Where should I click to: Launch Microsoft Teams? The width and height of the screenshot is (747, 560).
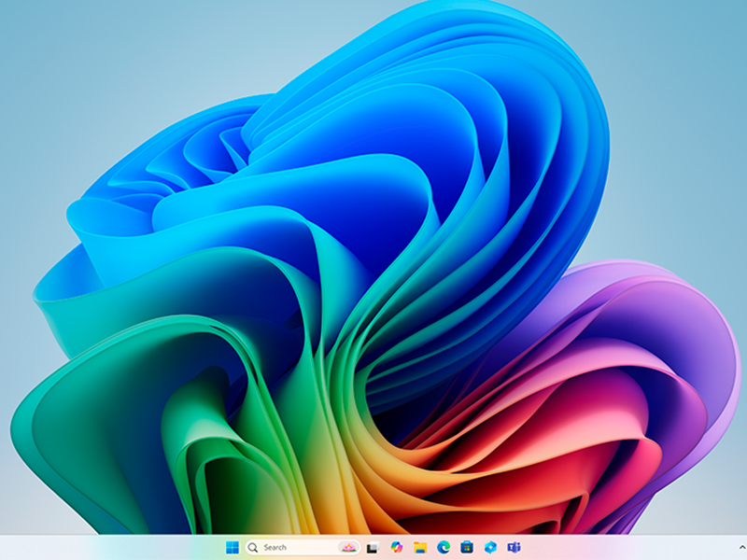tap(514, 548)
